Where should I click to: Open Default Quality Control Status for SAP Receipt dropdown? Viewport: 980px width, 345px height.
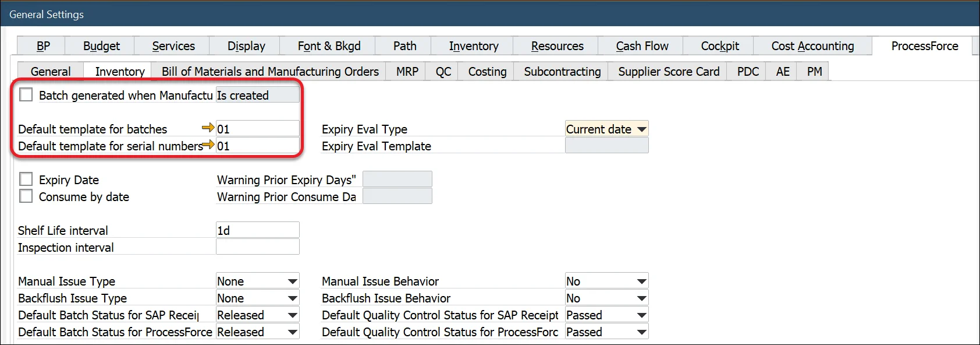606,315
